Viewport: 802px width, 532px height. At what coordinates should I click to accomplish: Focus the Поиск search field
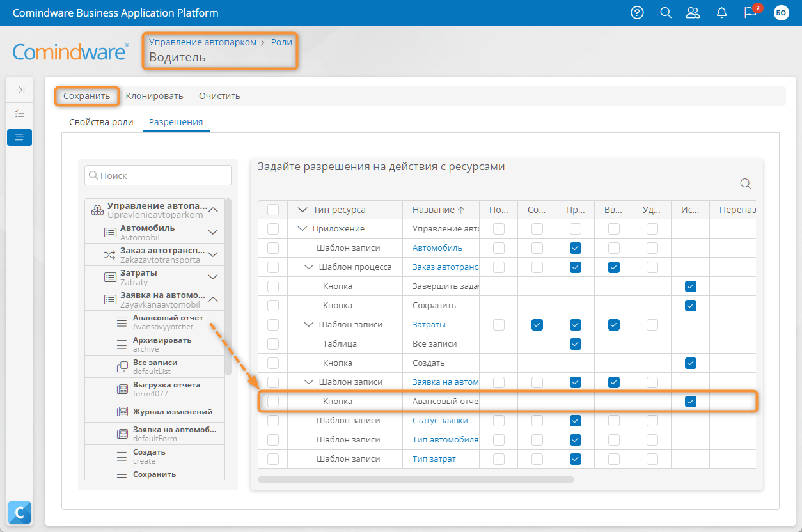[158, 175]
